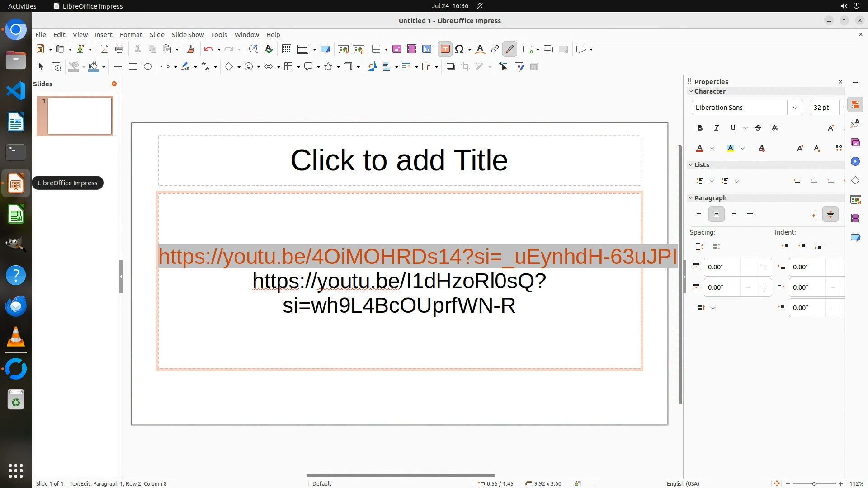This screenshot has width=868, height=488.
Task: Click the Insert Table icon
Action: (375, 49)
